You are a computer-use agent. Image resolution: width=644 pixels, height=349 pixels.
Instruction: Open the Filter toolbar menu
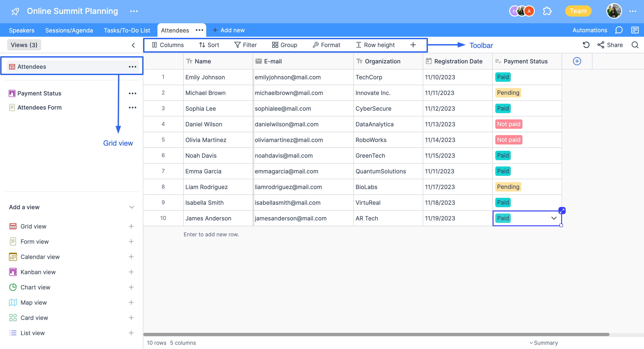point(245,45)
